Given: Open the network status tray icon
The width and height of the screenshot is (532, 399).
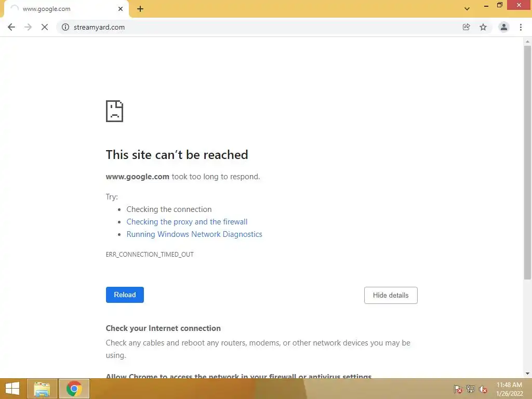Looking at the screenshot, I should point(471,389).
